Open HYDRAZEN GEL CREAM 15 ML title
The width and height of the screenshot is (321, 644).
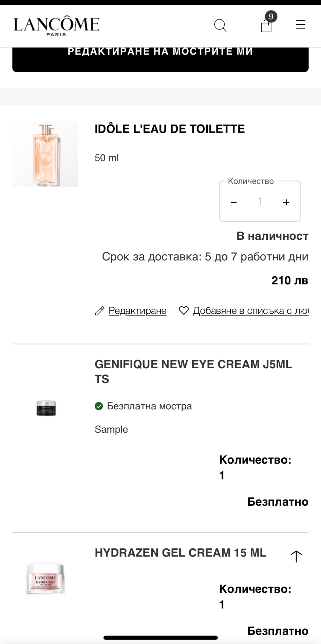point(181,553)
